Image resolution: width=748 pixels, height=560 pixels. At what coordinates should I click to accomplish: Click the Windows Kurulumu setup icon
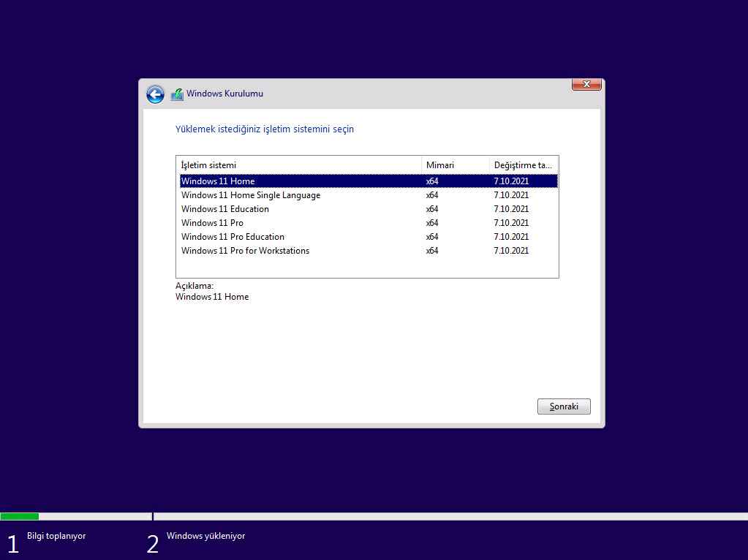[x=177, y=94]
